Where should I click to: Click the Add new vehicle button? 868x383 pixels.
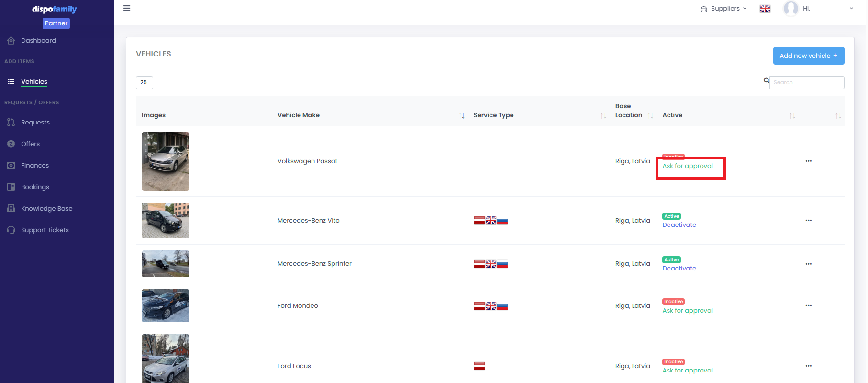coord(808,56)
